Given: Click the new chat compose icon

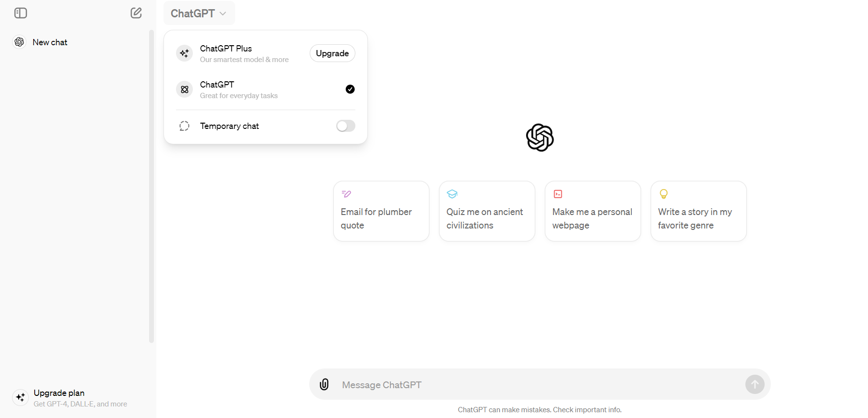Looking at the screenshot, I should click(x=136, y=13).
